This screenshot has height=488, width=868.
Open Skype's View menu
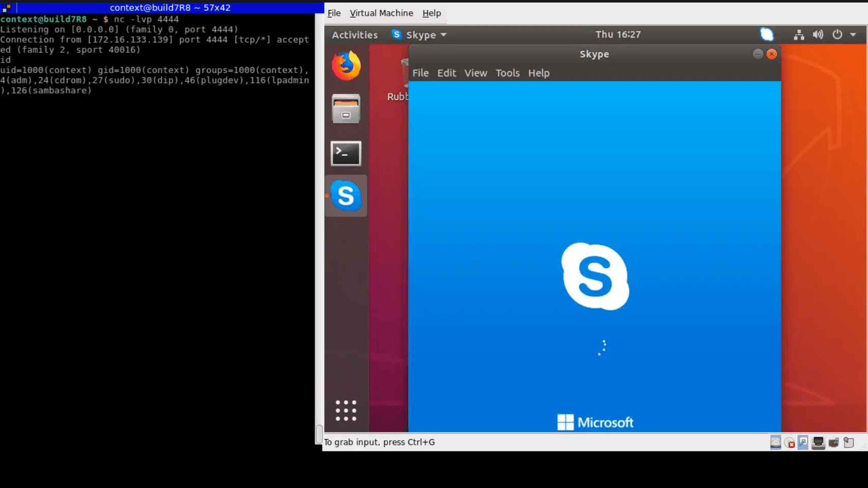click(476, 73)
